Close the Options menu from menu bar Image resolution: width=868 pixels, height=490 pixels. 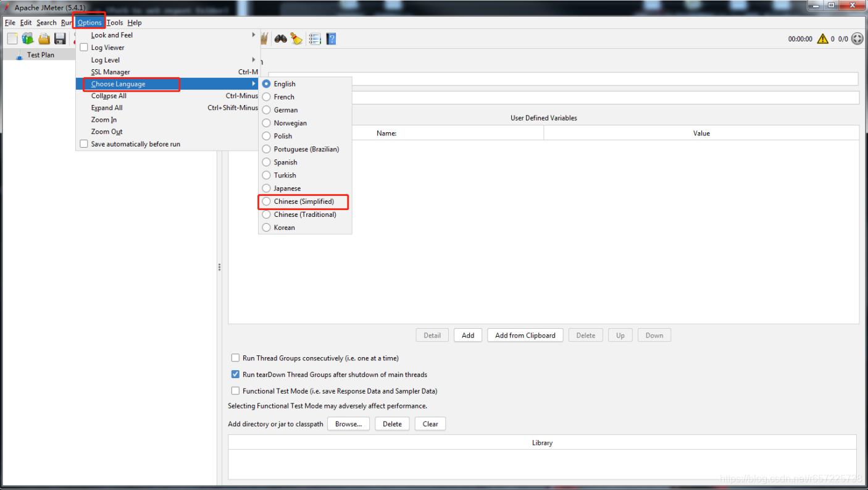tap(90, 23)
